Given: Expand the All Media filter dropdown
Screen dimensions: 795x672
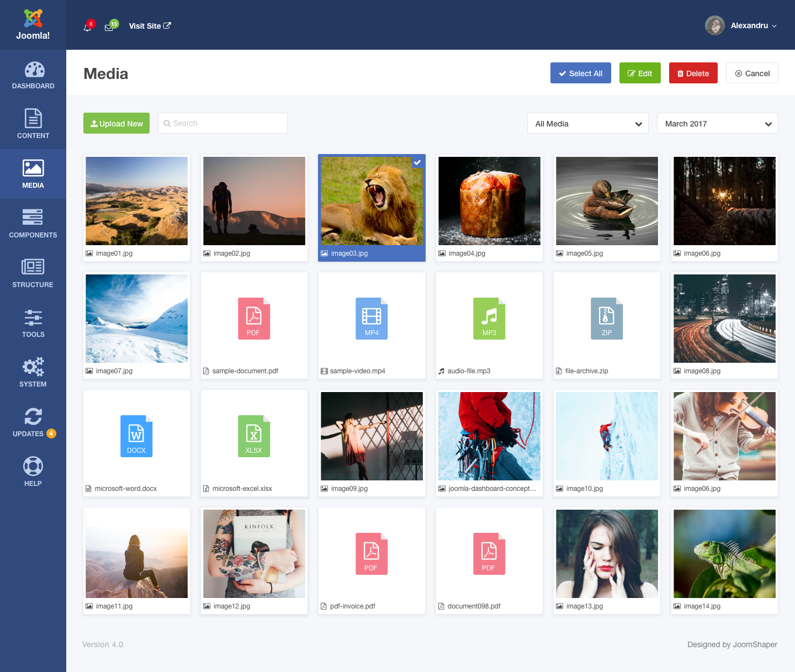Looking at the screenshot, I should pos(587,124).
